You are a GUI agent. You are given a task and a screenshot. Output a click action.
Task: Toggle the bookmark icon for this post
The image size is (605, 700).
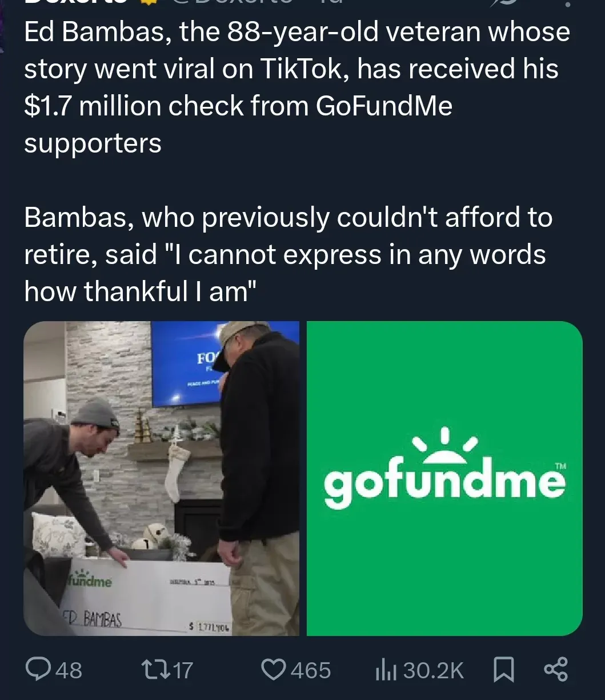[503, 669]
